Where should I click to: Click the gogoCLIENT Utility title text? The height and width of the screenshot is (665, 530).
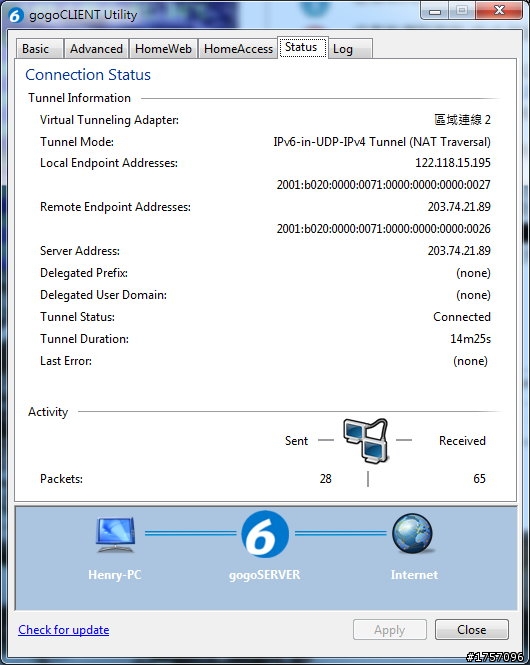point(83,15)
